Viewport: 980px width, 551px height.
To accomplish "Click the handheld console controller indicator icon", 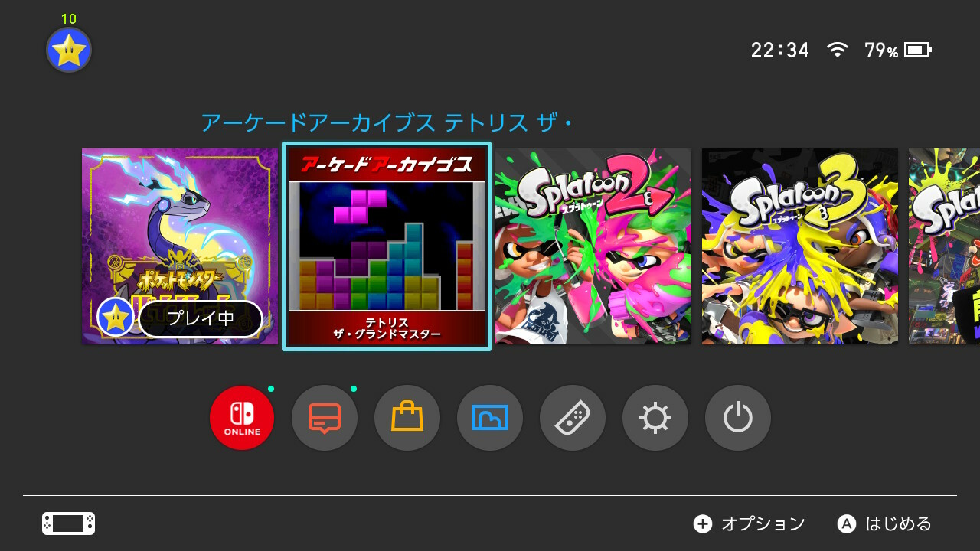I will (x=68, y=523).
